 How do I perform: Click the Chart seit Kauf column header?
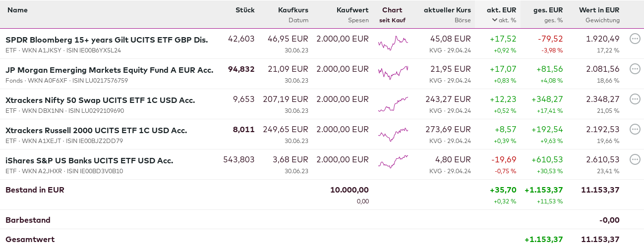pyautogui.click(x=392, y=10)
